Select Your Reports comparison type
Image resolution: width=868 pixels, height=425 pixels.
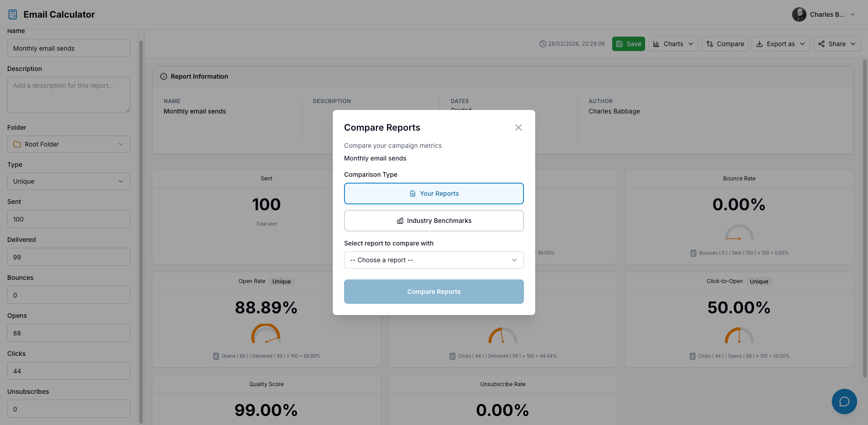434,194
